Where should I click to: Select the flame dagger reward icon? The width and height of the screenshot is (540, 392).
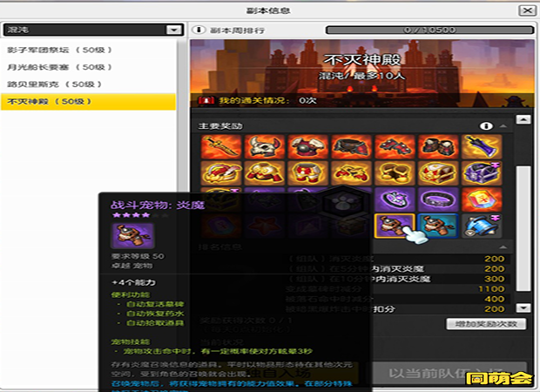(220, 146)
